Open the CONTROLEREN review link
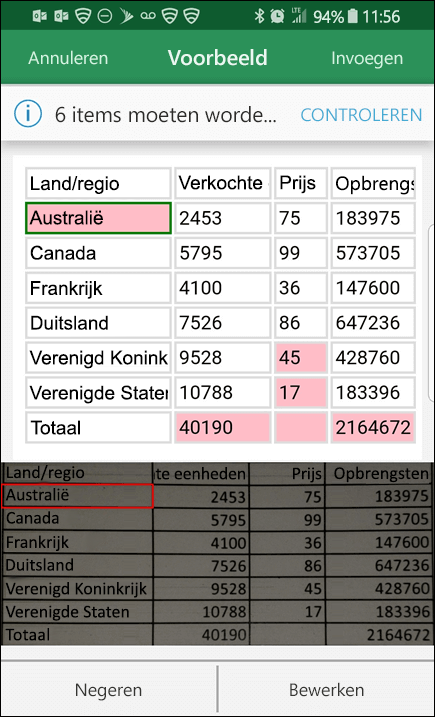Image resolution: width=435 pixels, height=717 pixels. [361, 115]
